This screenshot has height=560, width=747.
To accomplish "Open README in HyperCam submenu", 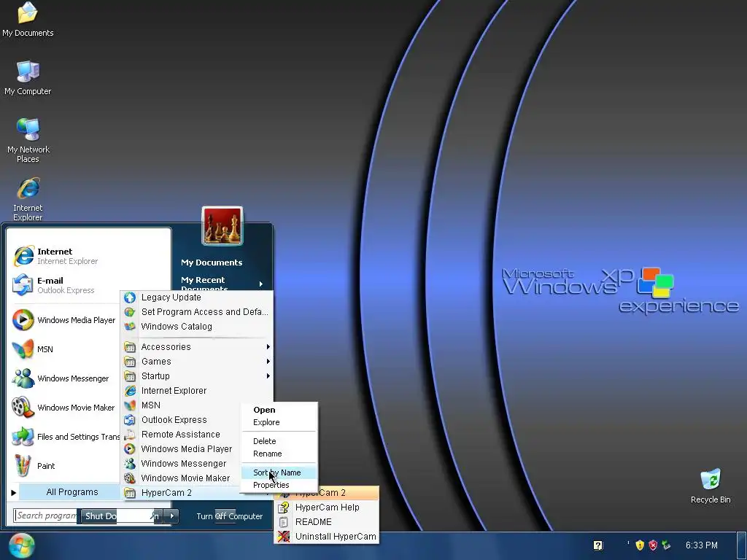I will 327,522.
